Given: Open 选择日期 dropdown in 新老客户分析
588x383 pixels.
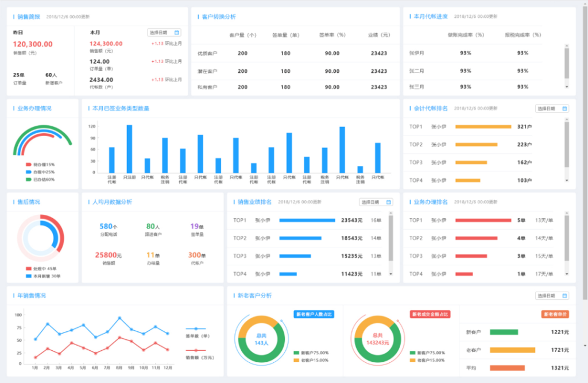Looking at the screenshot, I should point(552,296).
